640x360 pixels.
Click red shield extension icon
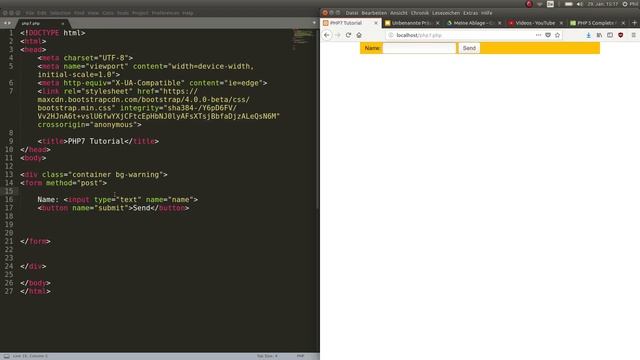pyautogui.click(x=620, y=36)
